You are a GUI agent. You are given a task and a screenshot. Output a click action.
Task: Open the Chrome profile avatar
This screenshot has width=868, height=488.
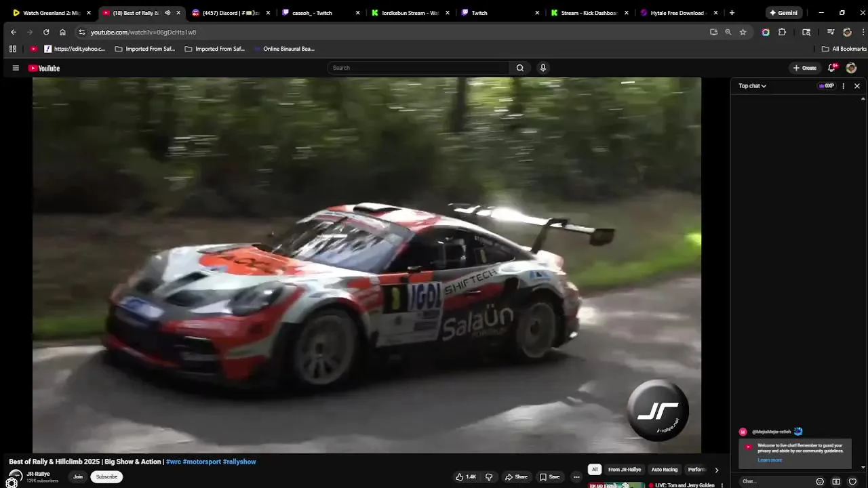click(x=847, y=32)
